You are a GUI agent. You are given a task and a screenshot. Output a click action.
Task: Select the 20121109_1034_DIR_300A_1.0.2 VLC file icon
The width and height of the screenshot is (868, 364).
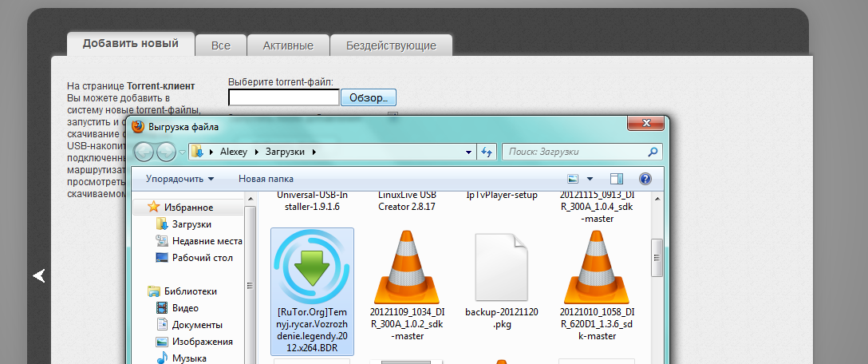tap(408, 267)
